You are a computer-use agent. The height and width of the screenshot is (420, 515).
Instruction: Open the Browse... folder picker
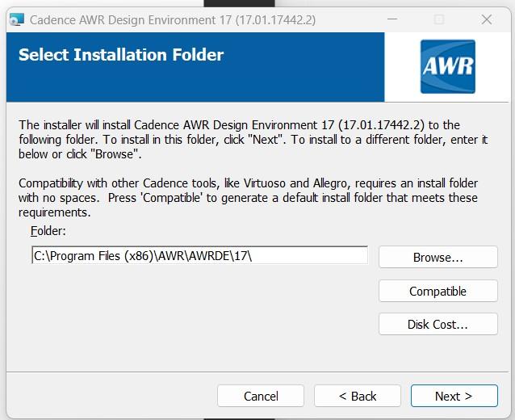pyautogui.click(x=438, y=258)
